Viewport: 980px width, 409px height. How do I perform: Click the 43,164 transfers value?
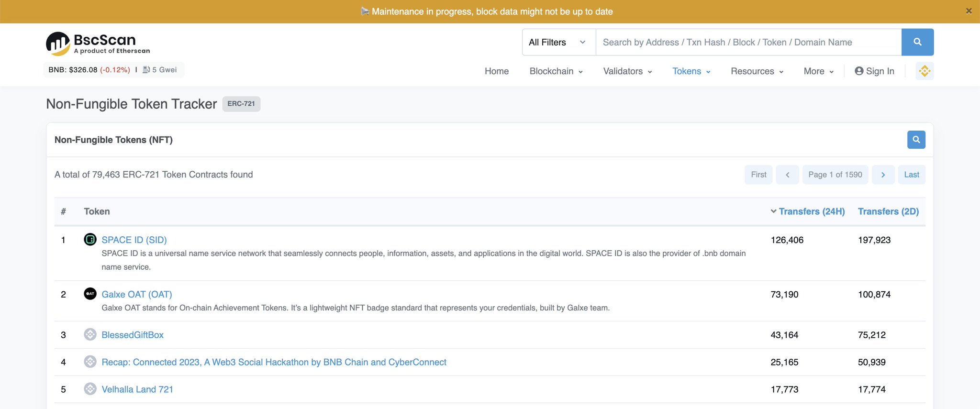click(x=784, y=335)
